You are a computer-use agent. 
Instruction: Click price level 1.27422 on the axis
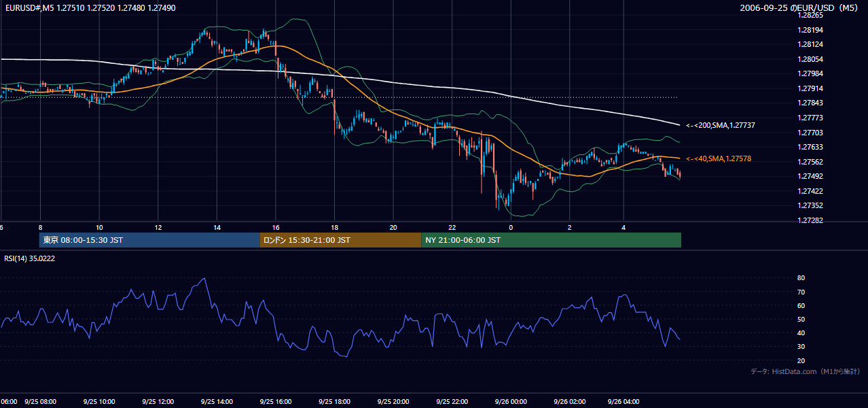click(810, 191)
